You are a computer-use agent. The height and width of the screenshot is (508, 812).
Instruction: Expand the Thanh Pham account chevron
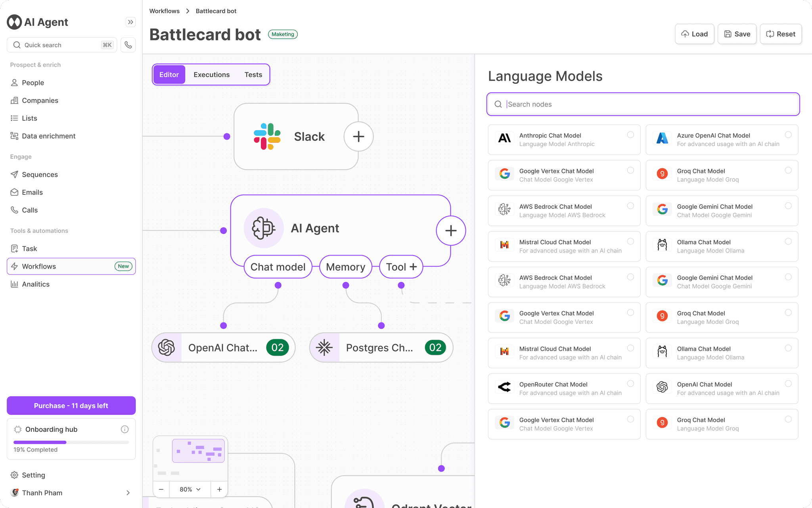(128, 493)
